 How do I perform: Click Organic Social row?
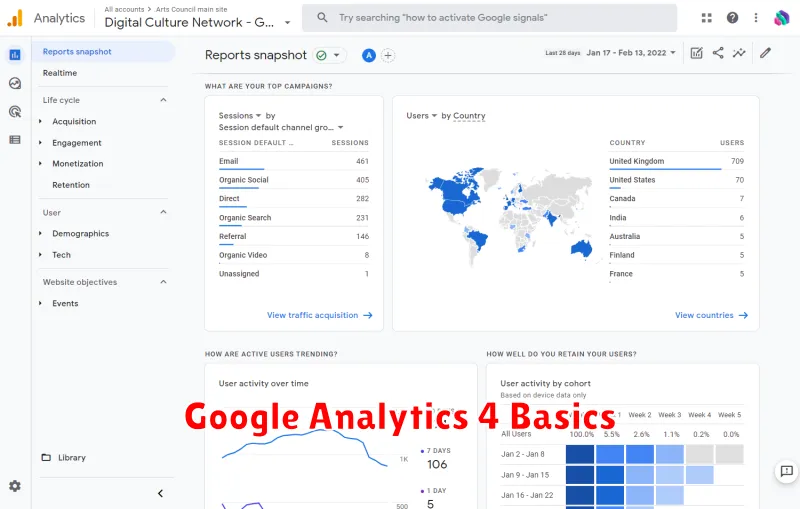tap(293, 180)
